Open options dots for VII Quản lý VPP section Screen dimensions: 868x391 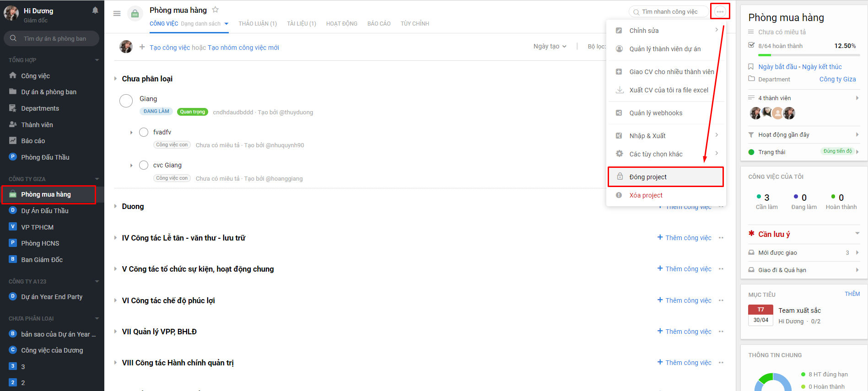click(x=721, y=332)
